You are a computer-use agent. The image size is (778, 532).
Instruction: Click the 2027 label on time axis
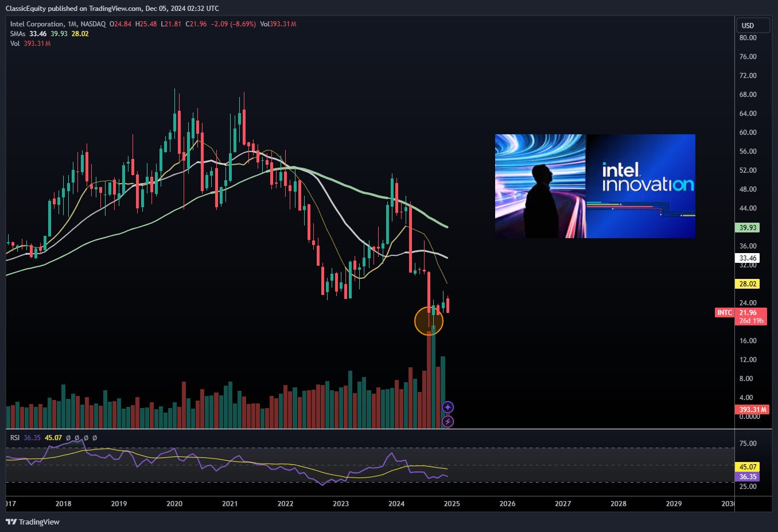(563, 504)
